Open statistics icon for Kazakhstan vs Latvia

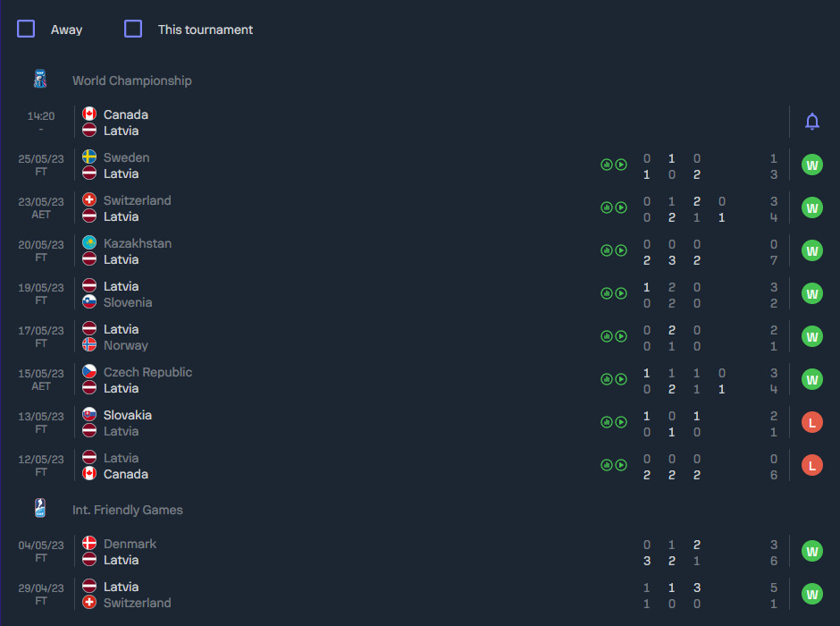coord(607,250)
